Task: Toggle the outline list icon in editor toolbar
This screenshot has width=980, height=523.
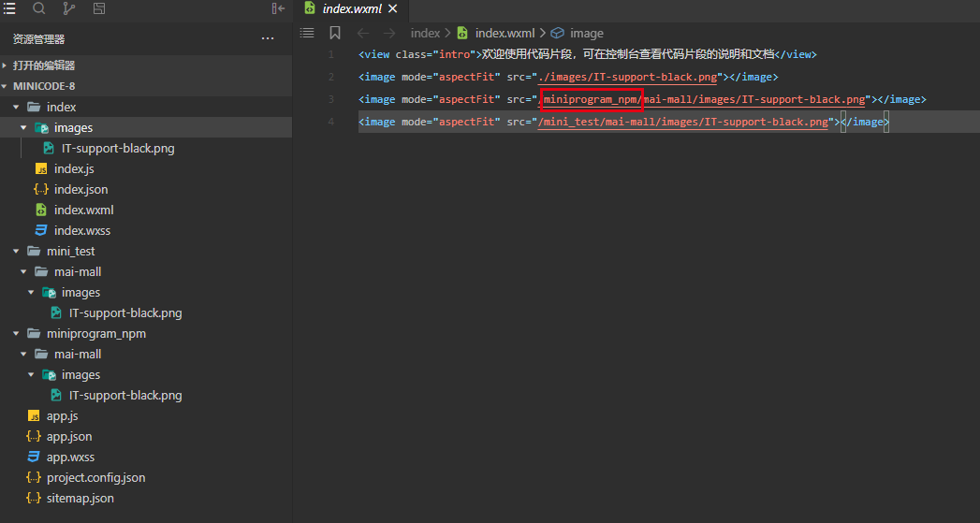Action: pyautogui.click(x=307, y=33)
